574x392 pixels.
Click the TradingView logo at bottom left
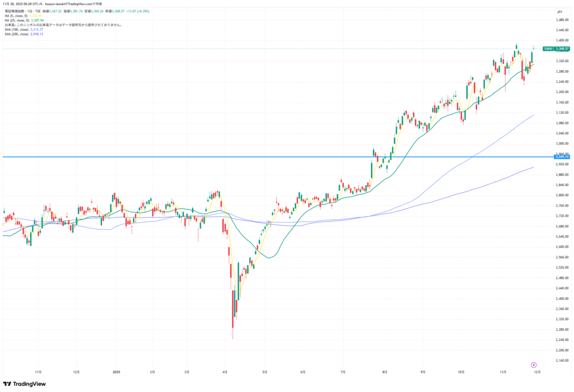(x=24, y=384)
